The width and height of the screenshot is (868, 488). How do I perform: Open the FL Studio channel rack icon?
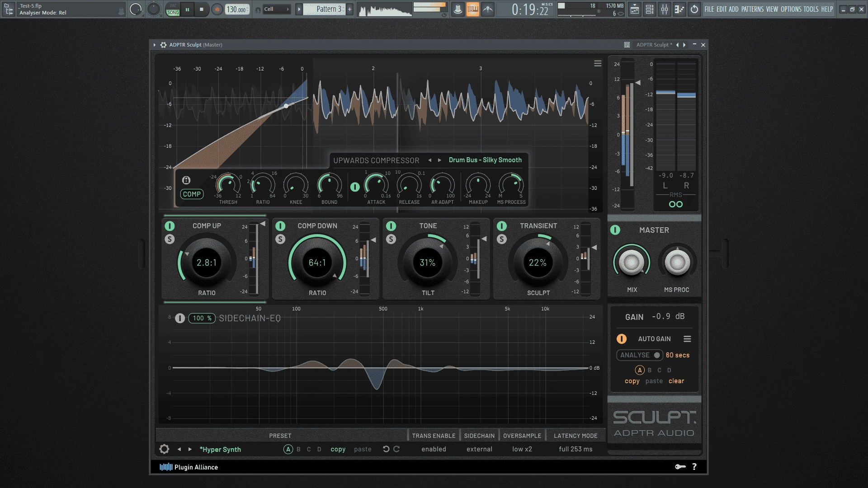[x=650, y=9]
